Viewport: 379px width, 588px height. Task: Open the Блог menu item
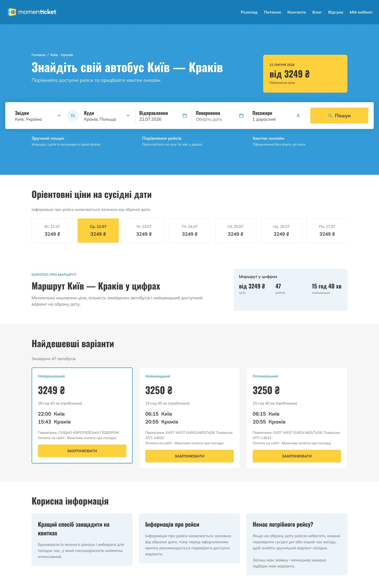coord(317,12)
